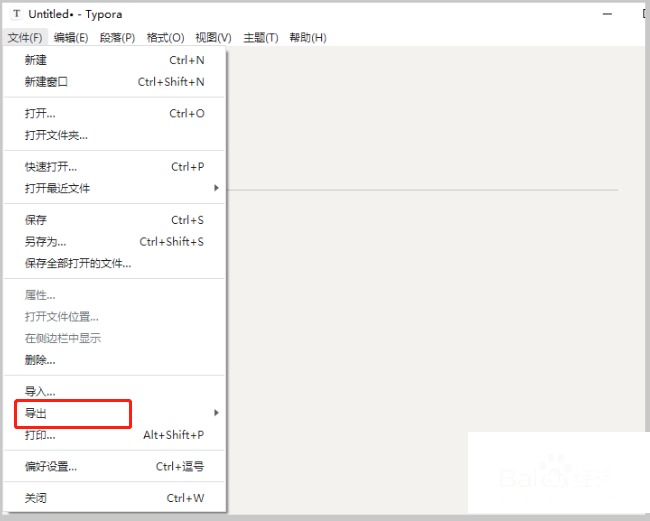Open the 段落(P) menu
The height and width of the screenshot is (521, 650).
(x=117, y=38)
